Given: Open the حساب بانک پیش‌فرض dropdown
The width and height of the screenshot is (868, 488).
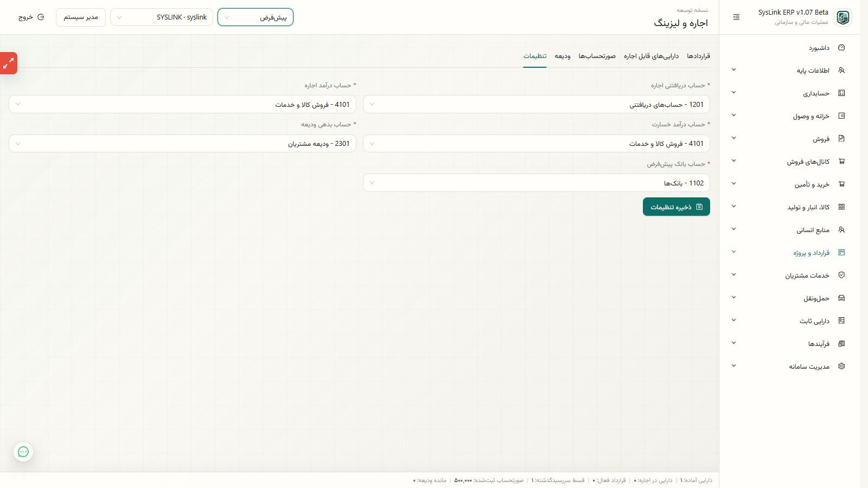Looking at the screenshot, I should [536, 183].
